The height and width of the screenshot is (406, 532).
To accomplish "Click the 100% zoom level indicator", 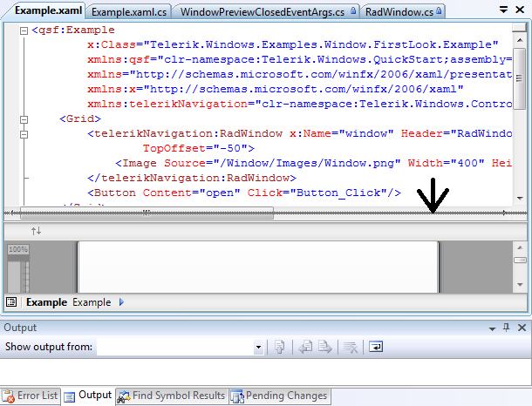I will (18, 249).
